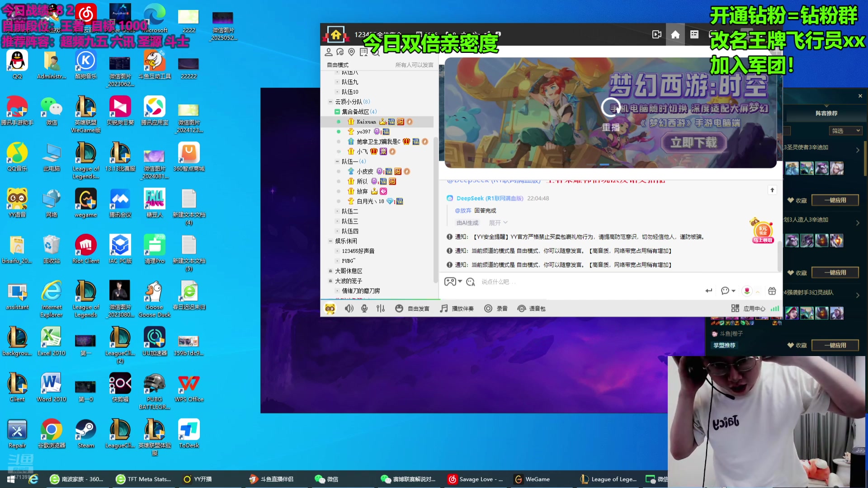Expand 3圣灵使者3辛迪加 lineup arrow
Viewport: 868px width, 488px height.
click(858, 150)
